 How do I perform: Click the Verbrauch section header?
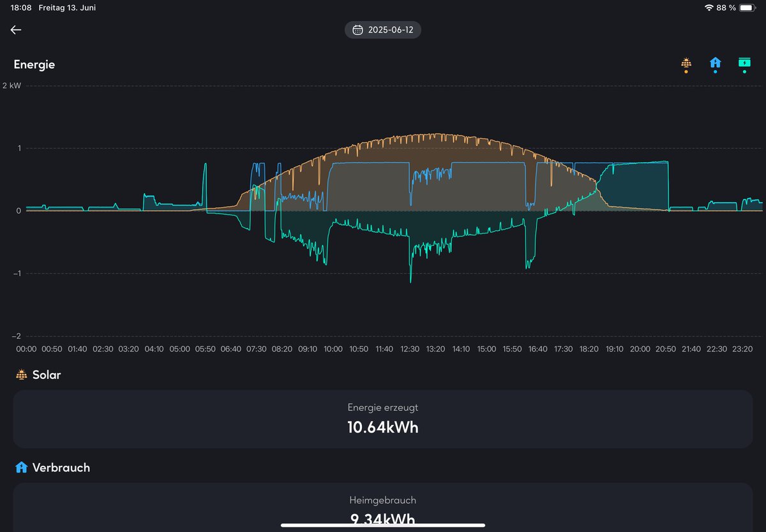[x=59, y=467]
